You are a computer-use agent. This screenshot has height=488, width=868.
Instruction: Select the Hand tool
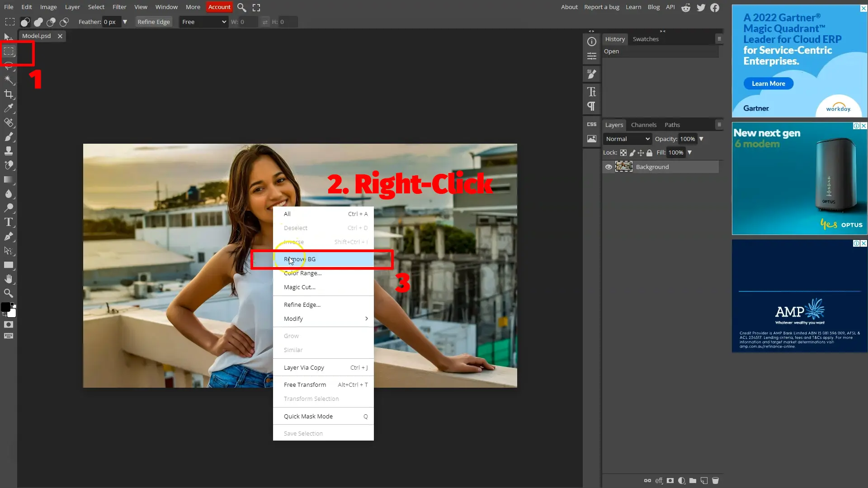coord(9,279)
